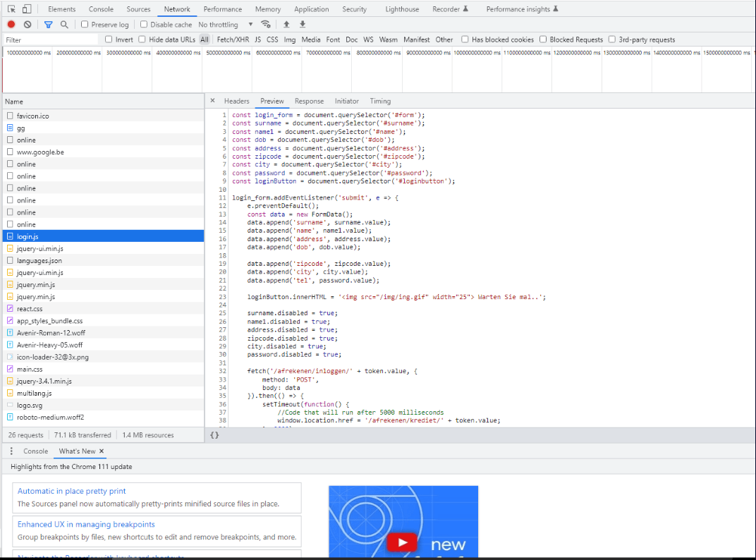Open the drawer three-dot menu
This screenshot has height=560, width=756.
click(11, 451)
